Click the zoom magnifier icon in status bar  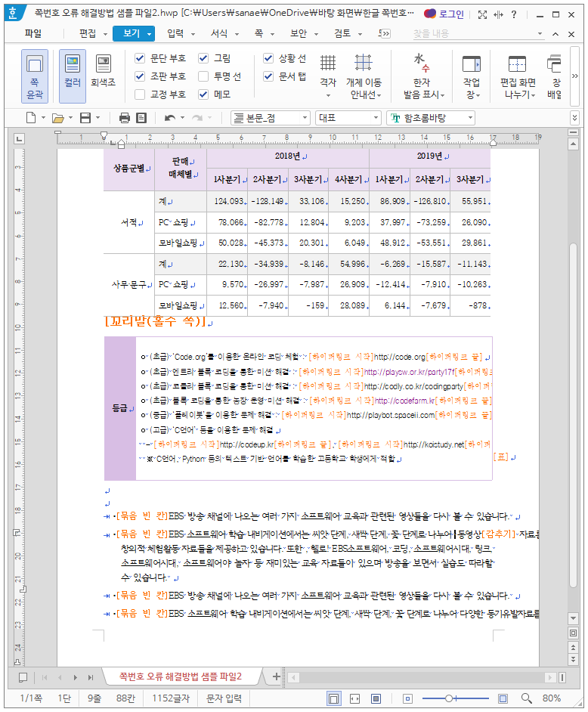[526, 698]
